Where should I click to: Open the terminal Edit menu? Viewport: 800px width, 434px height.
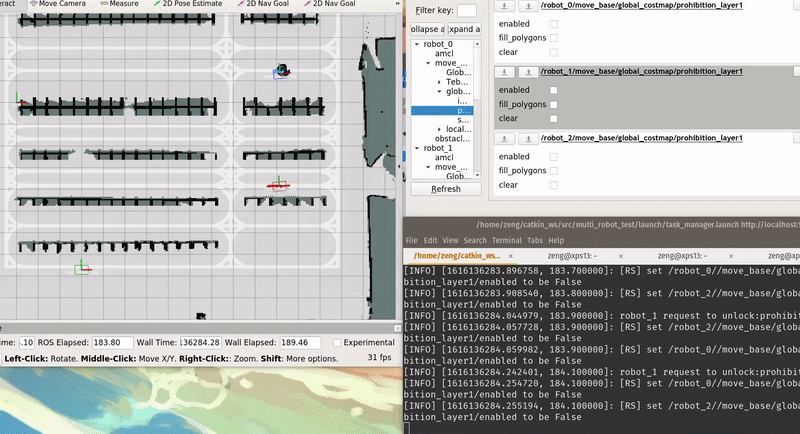tap(430, 240)
